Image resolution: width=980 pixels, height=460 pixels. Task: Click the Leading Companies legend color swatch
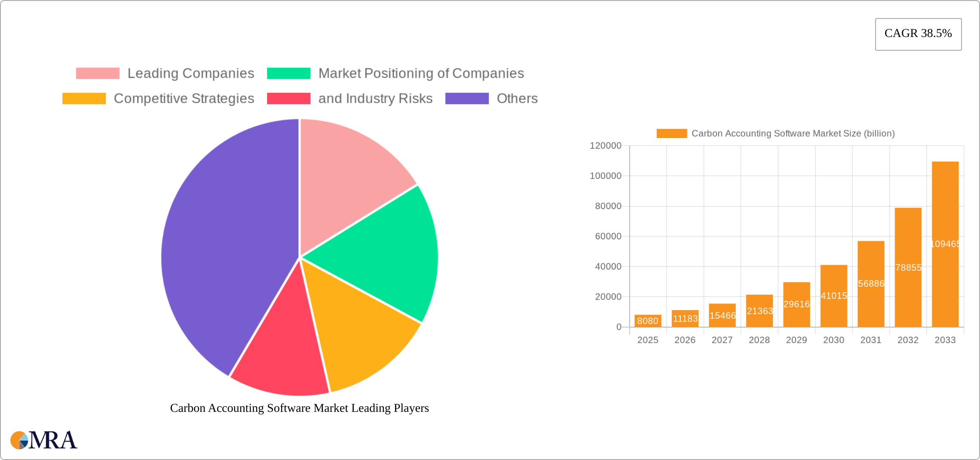(98, 74)
